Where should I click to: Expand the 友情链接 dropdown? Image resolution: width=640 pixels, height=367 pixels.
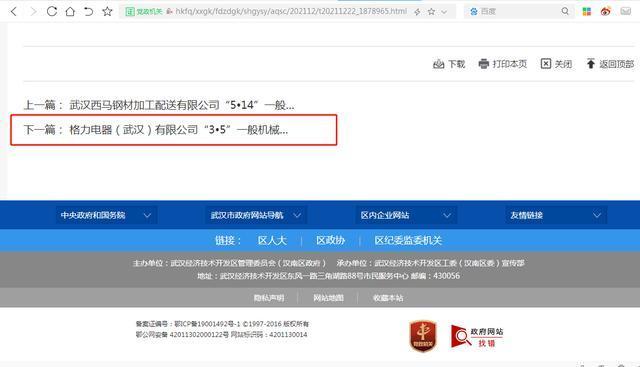pos(556,215)
